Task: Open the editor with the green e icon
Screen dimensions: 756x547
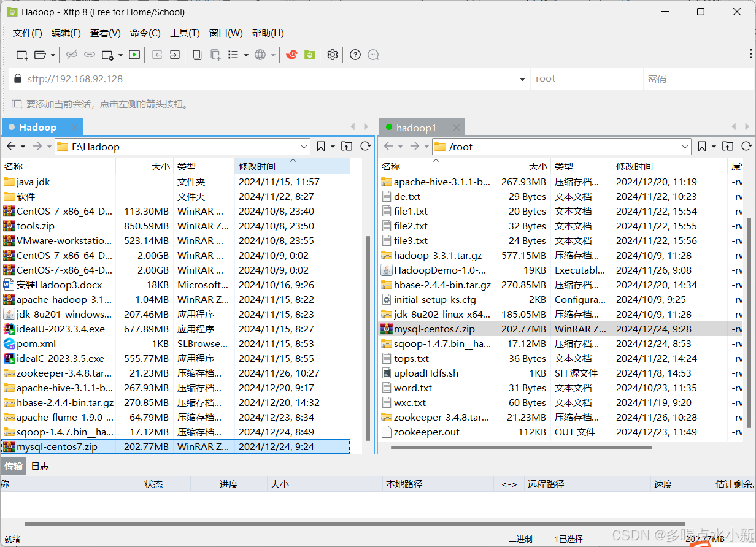Action: tap(310, 55)
